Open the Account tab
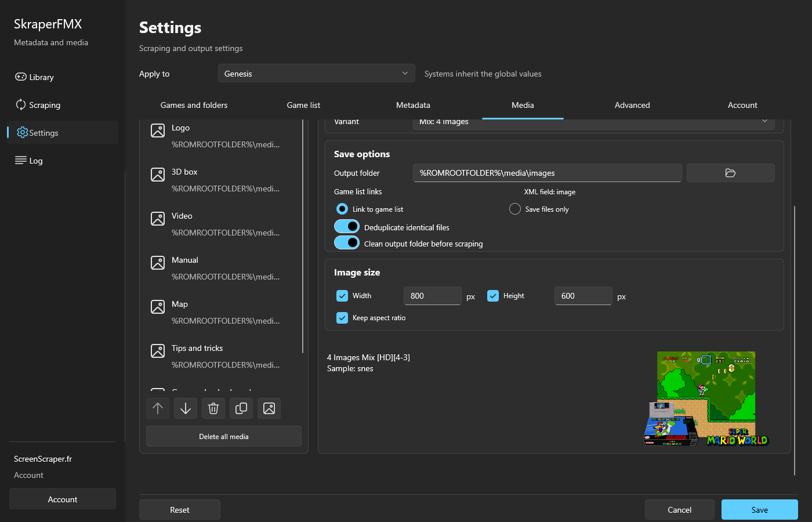This screenshot has height=522, width=812. pyautogui.click(x=742, y=105)
